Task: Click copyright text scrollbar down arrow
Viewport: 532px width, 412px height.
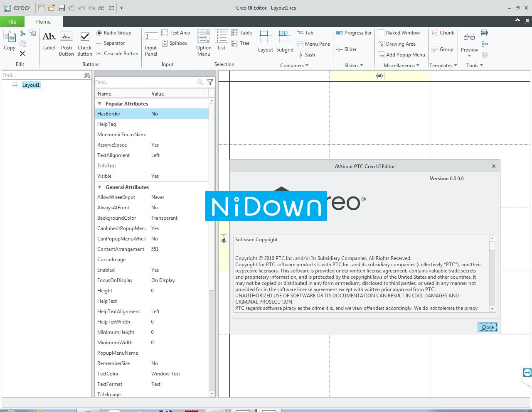Action: click(493, 309)
